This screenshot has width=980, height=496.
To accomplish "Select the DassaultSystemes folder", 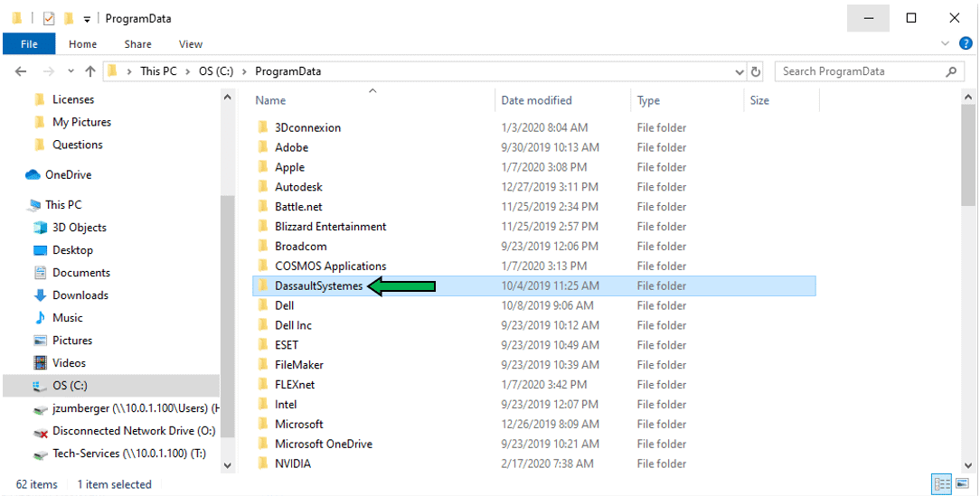I will click(318, 286).
